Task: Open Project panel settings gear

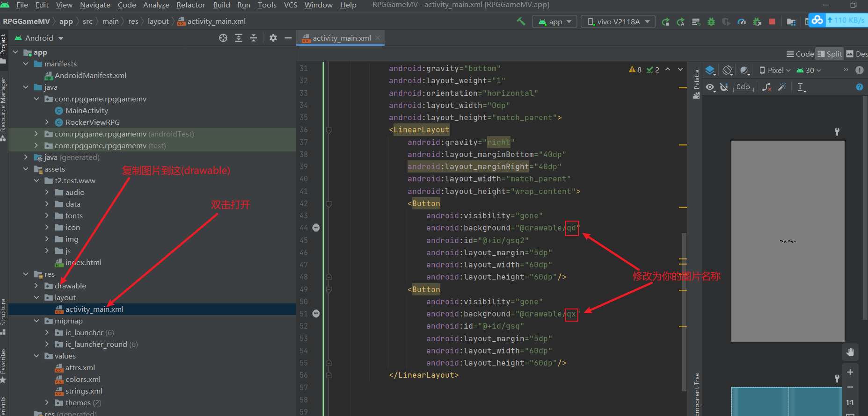Action: click(x=273, y=38)
